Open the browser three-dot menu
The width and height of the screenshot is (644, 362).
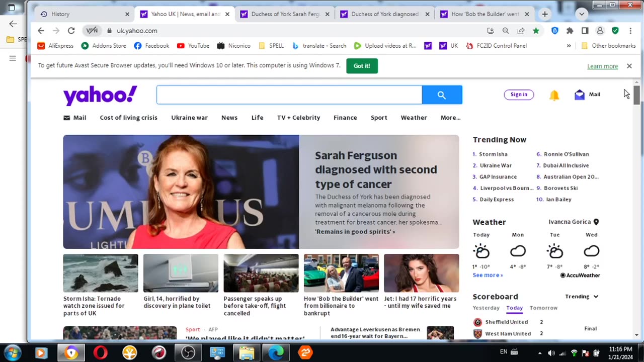630,31
